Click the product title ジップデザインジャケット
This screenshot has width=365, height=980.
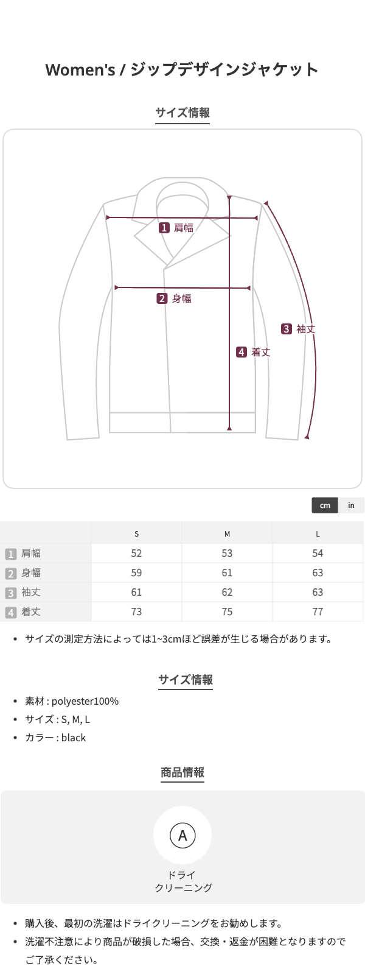pos(182,69)
